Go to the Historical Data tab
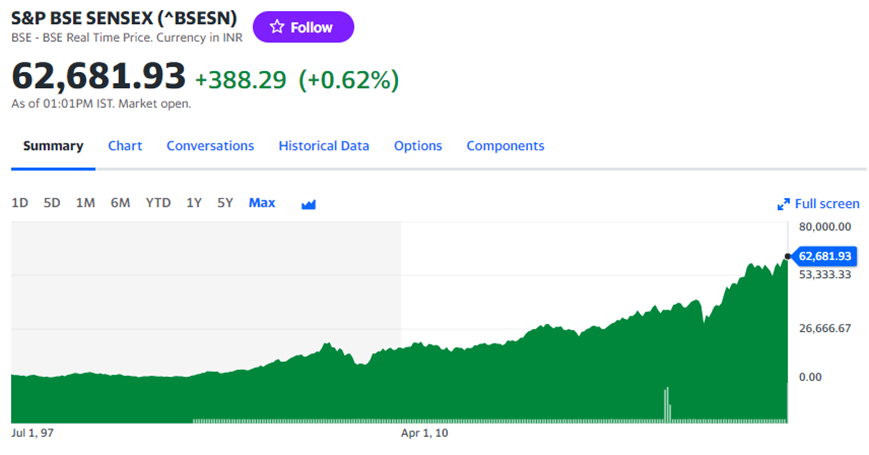The image size is (869, 455). click(x=324, y=146)
